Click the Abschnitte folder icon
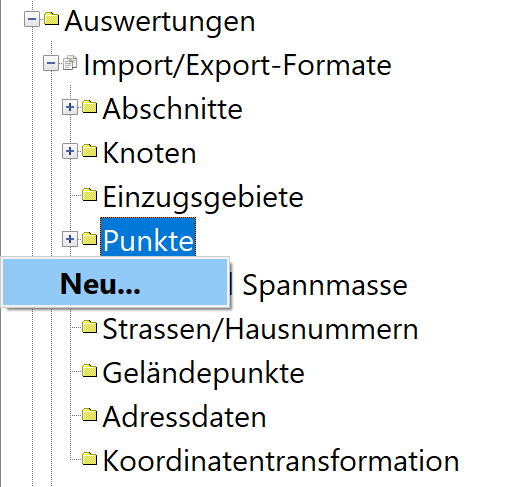530x487 pixels. pyautogui.click(x=90, y=107)
